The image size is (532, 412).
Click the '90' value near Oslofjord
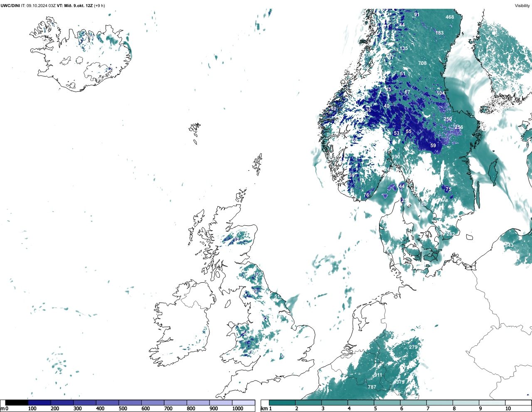tap(397, 157)
